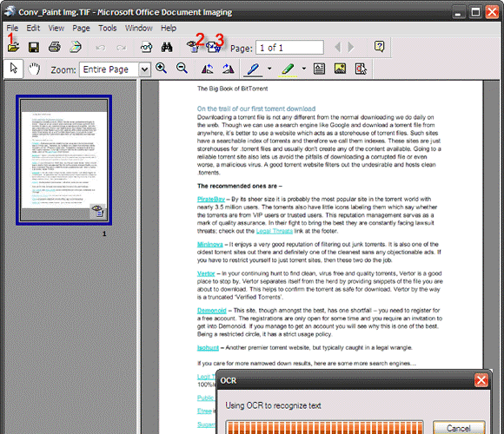504x434 pixels.
Task: Rotate the page left
Action: pos(208,69)
